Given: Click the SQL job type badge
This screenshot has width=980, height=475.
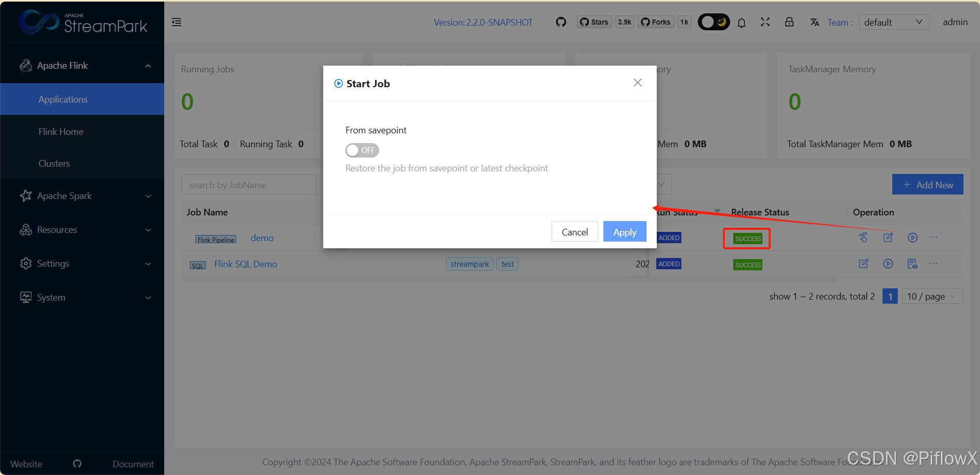Looking at the screenshot, I should [198, 265].
